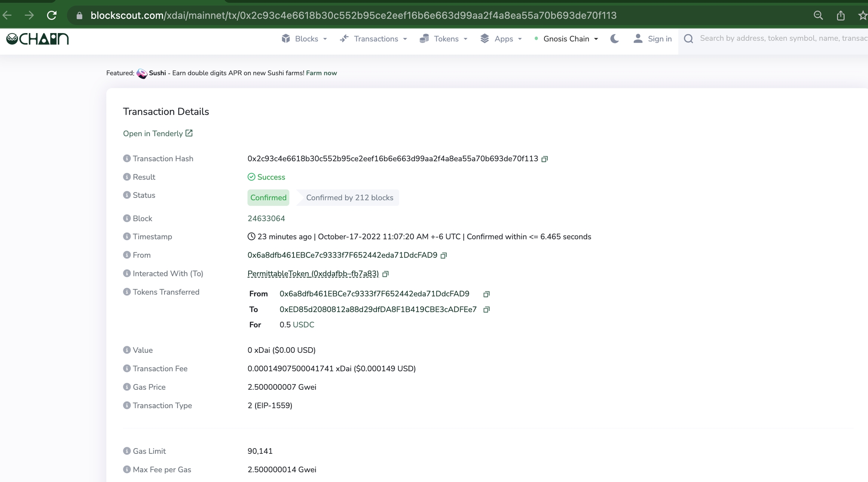Click the browser back arrow
The height and width of the screenshot is (482, 868).
coord(7,15)
